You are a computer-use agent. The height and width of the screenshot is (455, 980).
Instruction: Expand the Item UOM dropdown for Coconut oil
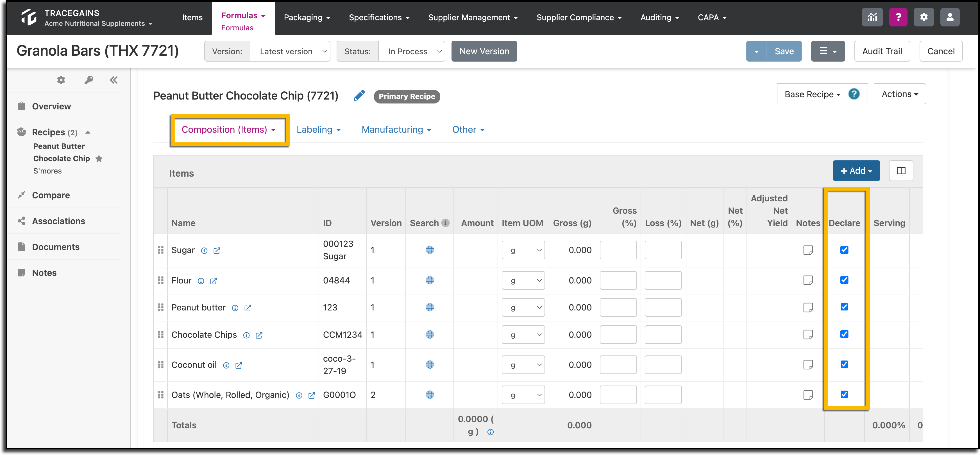coord(523,365)
